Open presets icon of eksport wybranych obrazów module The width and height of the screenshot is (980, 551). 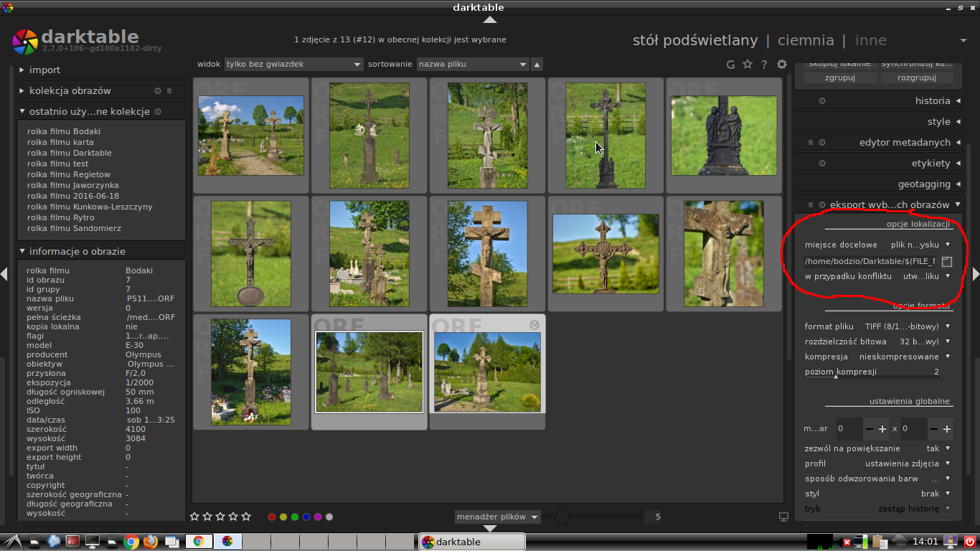pyautogui.click(x=811, y=205)
